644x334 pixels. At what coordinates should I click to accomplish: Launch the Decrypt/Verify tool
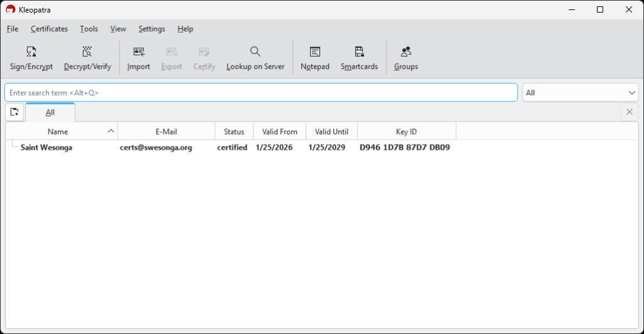[x=87, y=58]
